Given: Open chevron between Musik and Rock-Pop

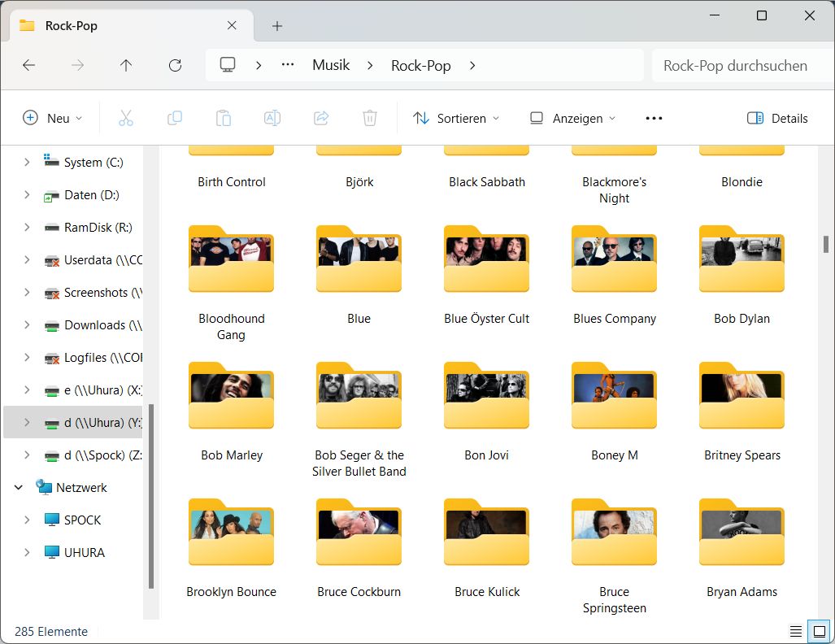Looking at the screenshot, I should (370, 66).
